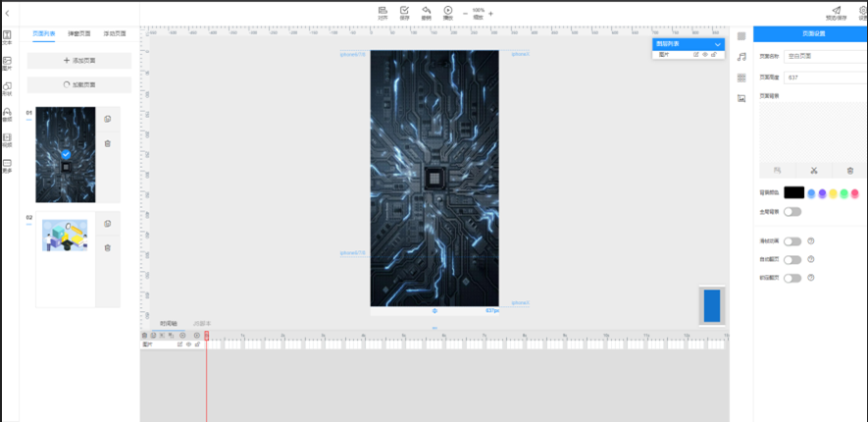
Task: Click the scissors crop icon under page background
Action: pyautogui.click(x=813, y=171)
